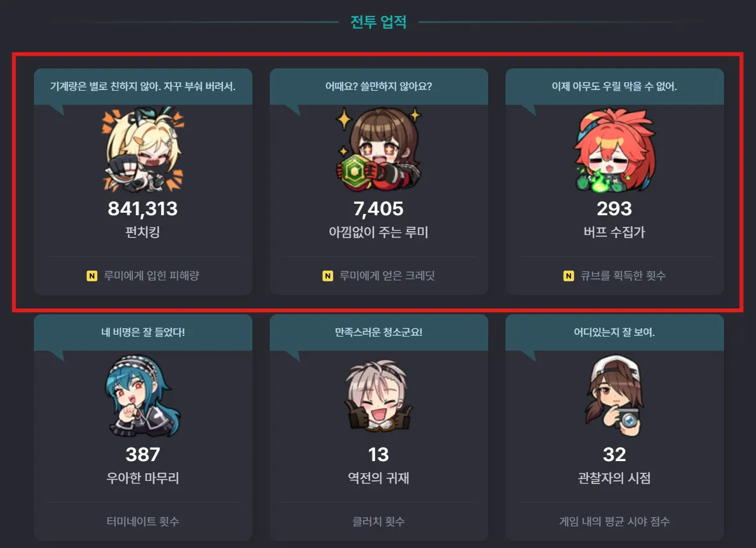This screenshot has width=756, height=548.
Task: Select the 버프 수집가 achievement title
Action: pyautogui.click(x=614, y=232)
